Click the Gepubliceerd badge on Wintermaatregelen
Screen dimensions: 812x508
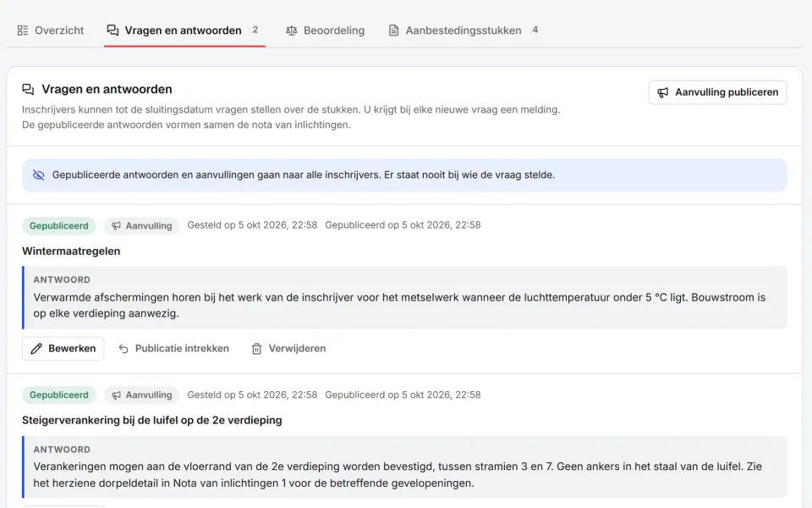coord(59,225)
